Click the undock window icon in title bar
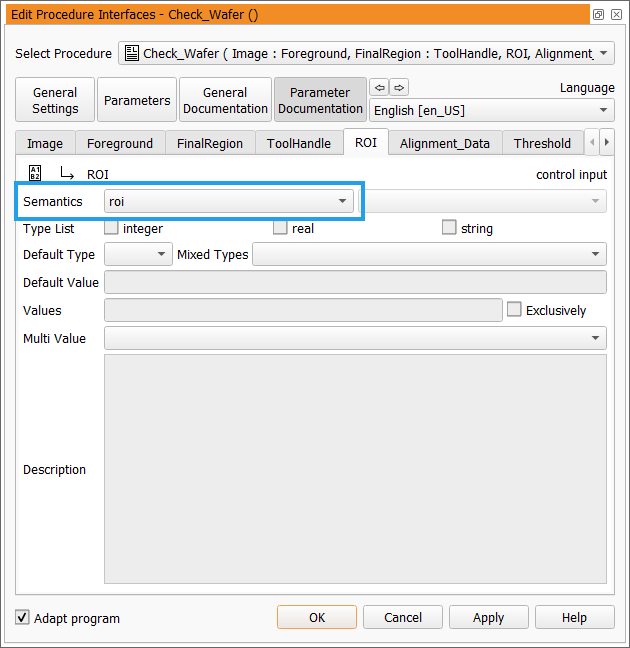The image size is (630, 648). pyautogui.click(x=598, y=15)
